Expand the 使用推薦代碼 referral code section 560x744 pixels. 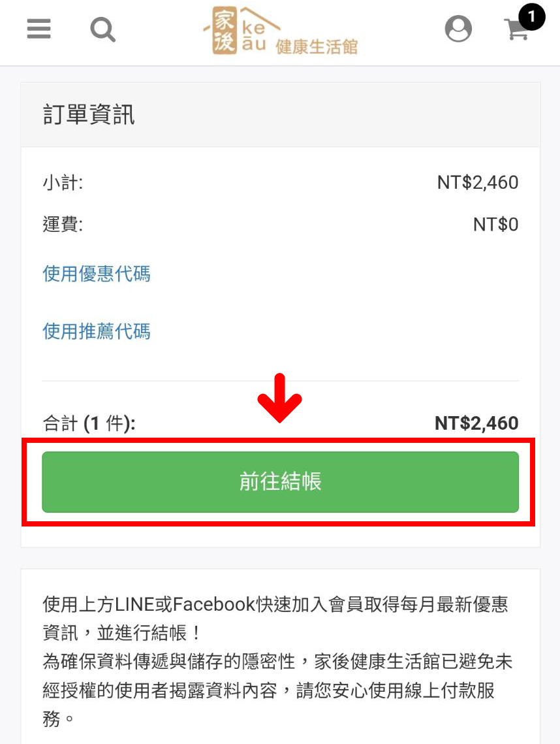[x=97, y=331]
